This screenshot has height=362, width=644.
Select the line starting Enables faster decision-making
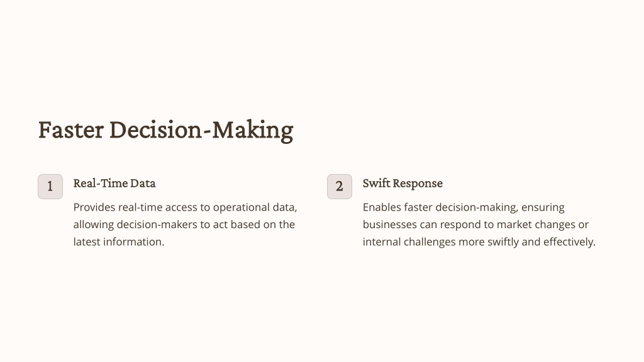pos(464,207)
